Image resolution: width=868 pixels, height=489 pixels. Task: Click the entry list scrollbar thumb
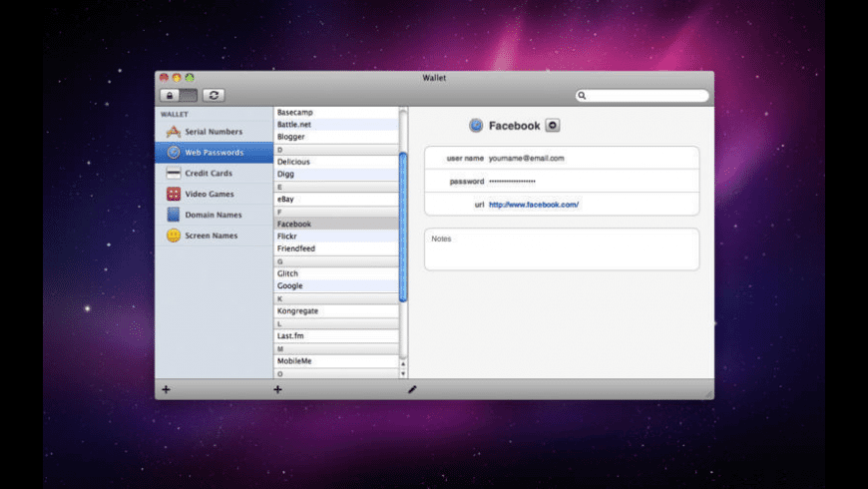point(403,228)
